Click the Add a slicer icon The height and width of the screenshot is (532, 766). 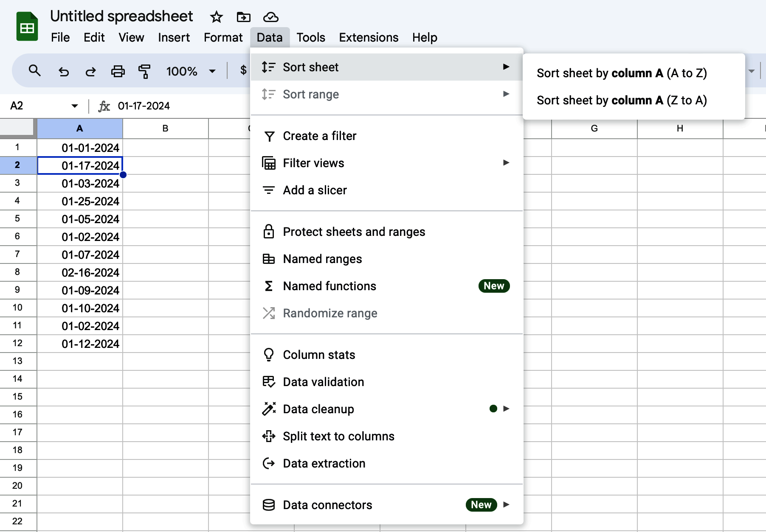[x=268, y=190]
